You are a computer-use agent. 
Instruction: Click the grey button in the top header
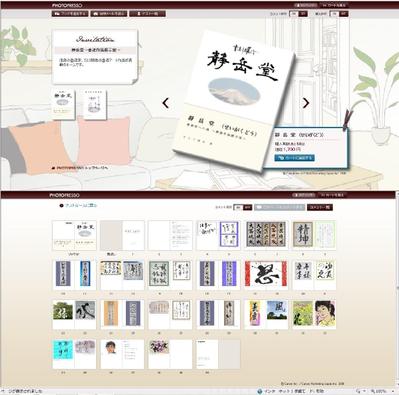(306, 5)
